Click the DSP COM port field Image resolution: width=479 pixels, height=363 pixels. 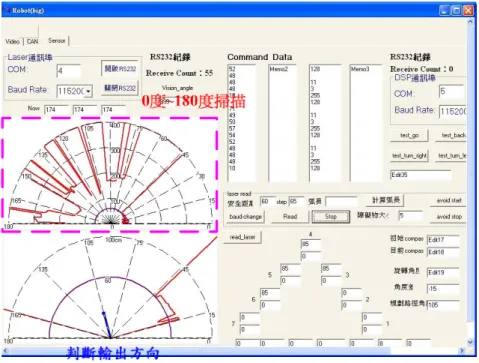click(x=452, y=92)
